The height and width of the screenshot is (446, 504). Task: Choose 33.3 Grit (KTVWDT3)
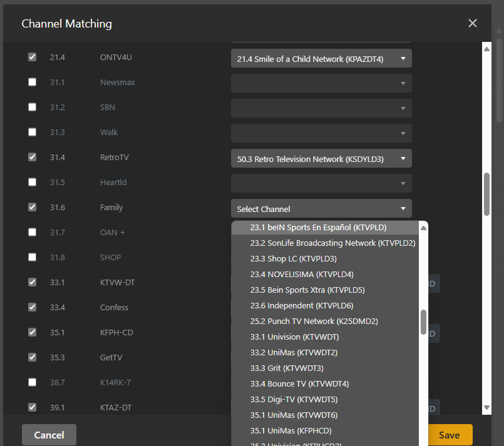coord(325,368)
